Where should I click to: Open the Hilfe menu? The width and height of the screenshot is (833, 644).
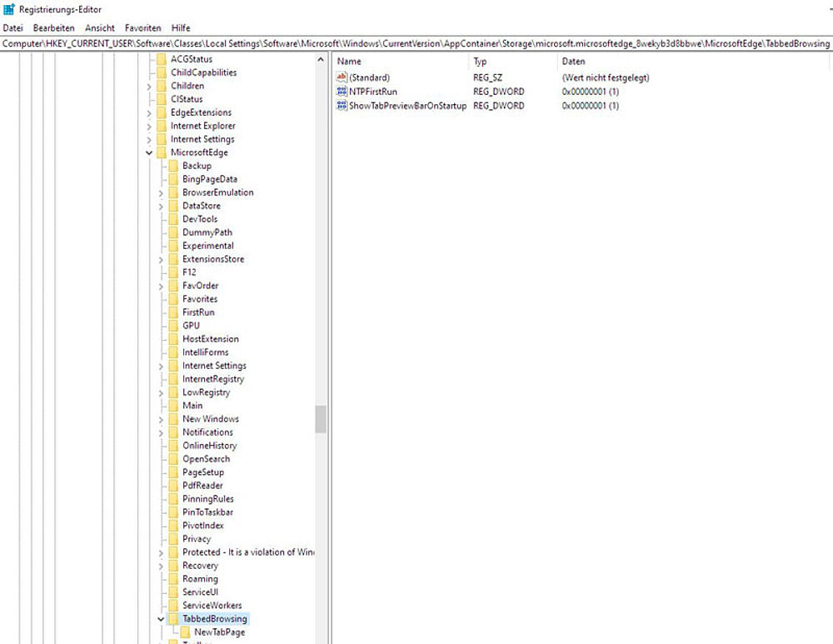pos(181,28)
